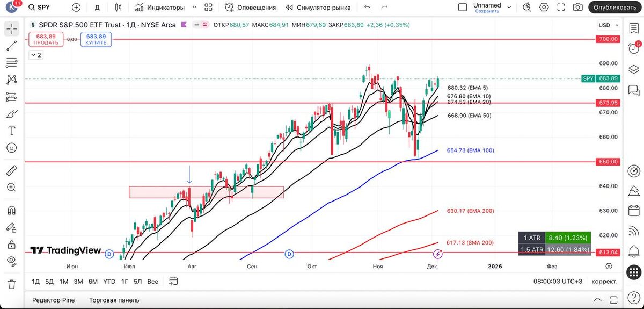This screenshot has width=644, height=309.
Task: Enter fullscreen mode
Action: tap(561, 8)
